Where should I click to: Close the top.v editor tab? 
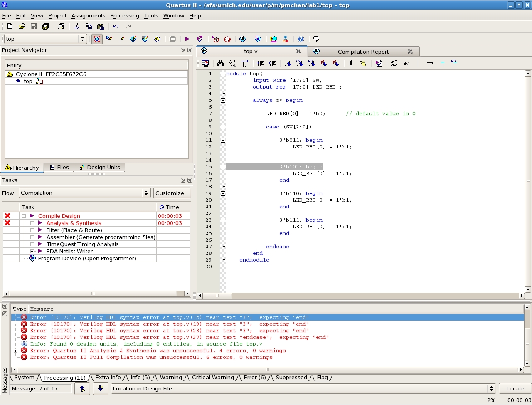coord(298,51)
